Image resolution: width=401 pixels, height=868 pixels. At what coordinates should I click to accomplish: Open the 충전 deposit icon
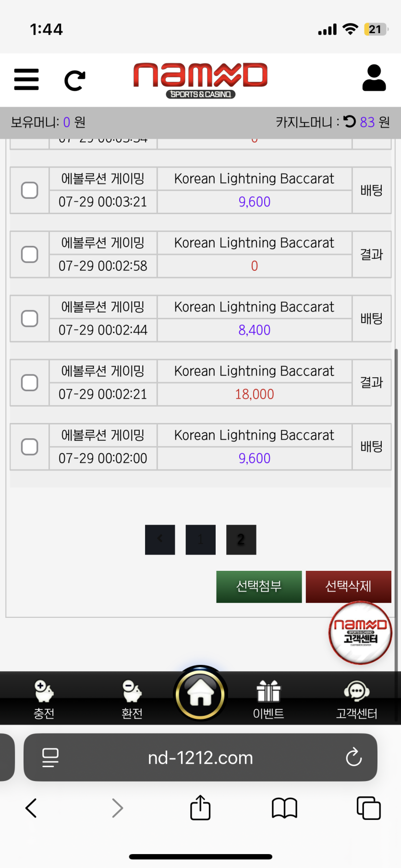[x=44, y=699]
